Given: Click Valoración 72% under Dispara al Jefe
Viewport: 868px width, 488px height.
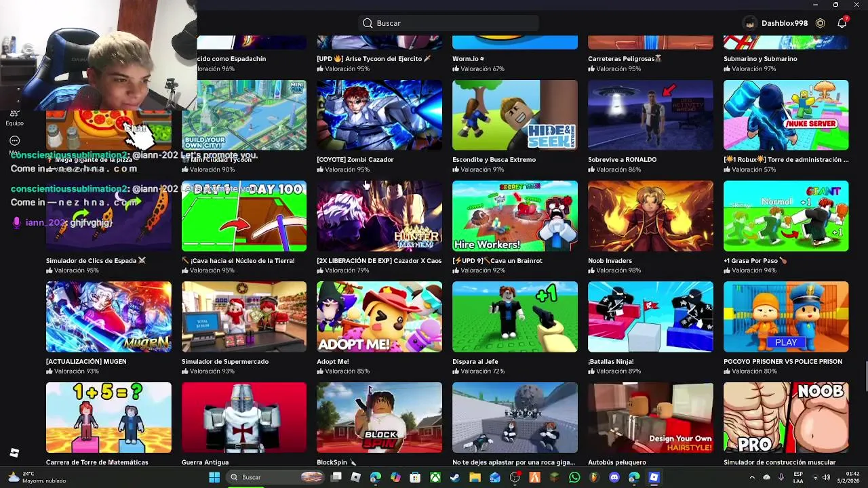Looking at the screenshot, I should 482,371.
